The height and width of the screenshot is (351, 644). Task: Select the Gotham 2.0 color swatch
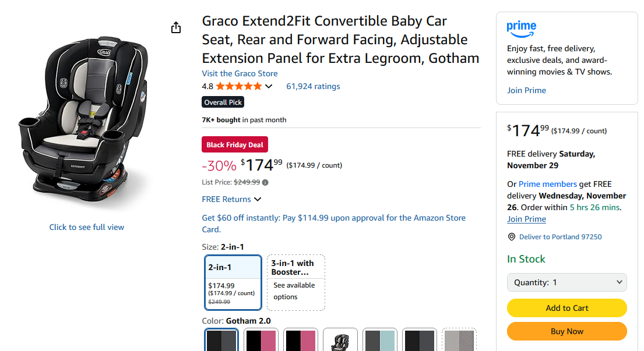click(x=221, y=339)
